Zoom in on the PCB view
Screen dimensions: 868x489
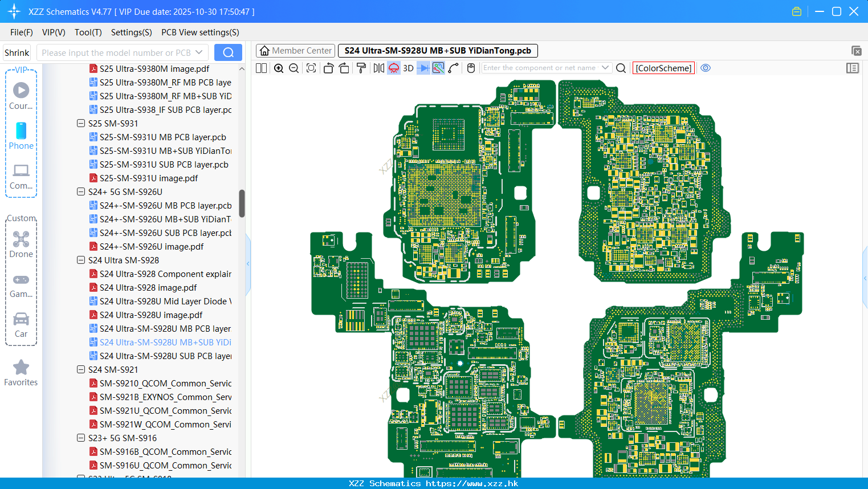coord(279,68)
